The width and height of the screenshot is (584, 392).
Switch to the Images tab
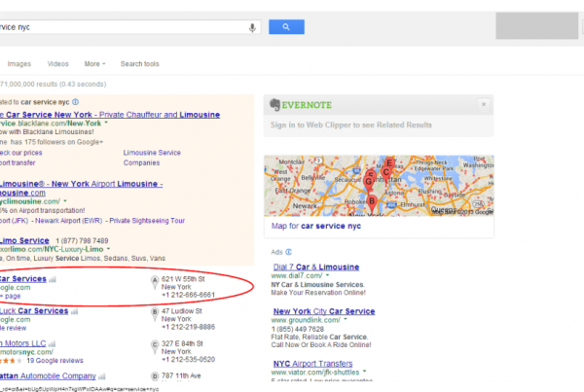click(19, 64)
